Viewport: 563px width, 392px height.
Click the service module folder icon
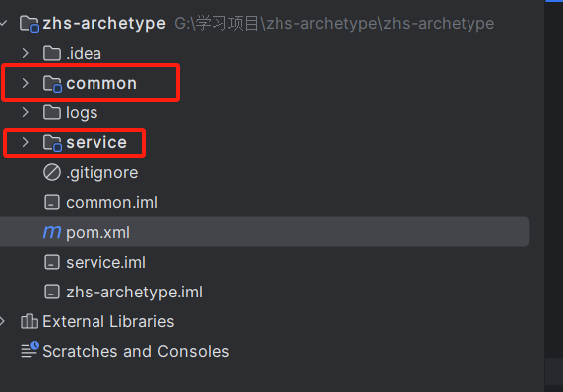(x=52, y=143)
